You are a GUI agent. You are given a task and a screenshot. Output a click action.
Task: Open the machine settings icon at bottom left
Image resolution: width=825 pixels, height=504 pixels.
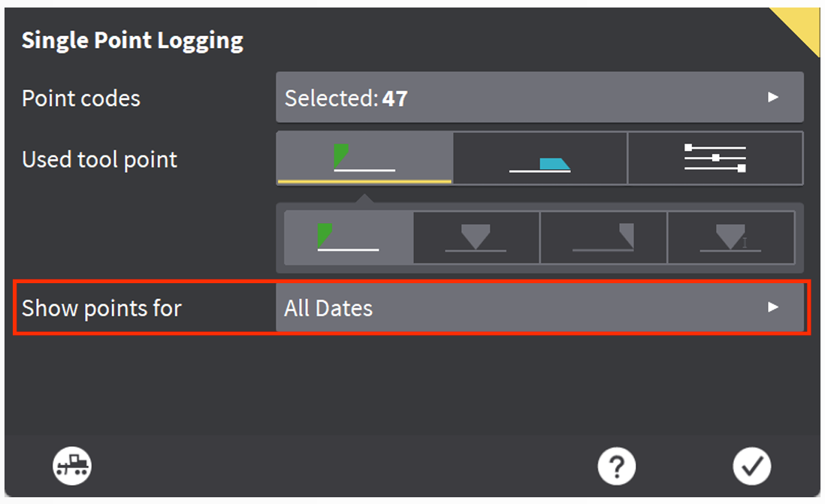click(x=72, y=466)
